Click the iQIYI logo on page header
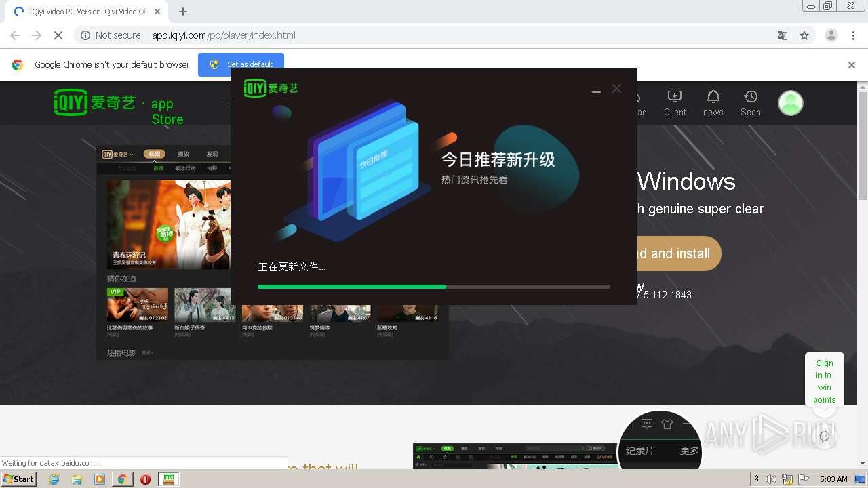Screen dimensions: 868x488 [94, 102]
